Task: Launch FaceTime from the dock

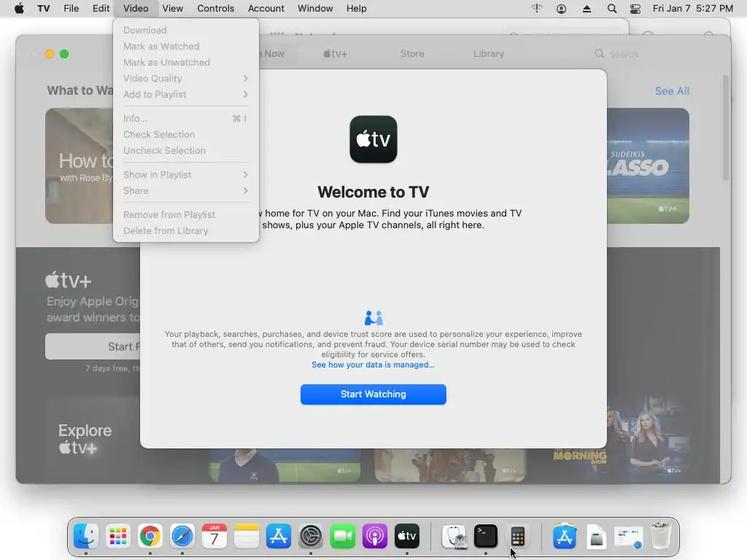Action: 343,536
